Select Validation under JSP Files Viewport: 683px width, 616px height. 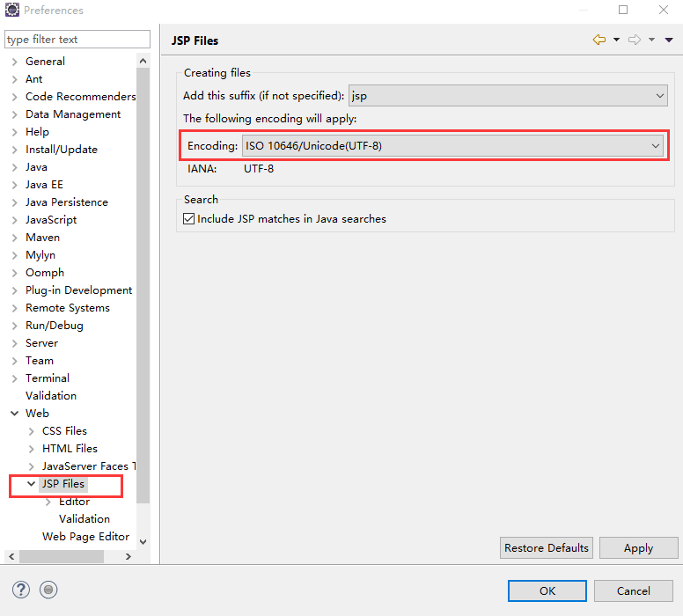(x=84, y=519)
